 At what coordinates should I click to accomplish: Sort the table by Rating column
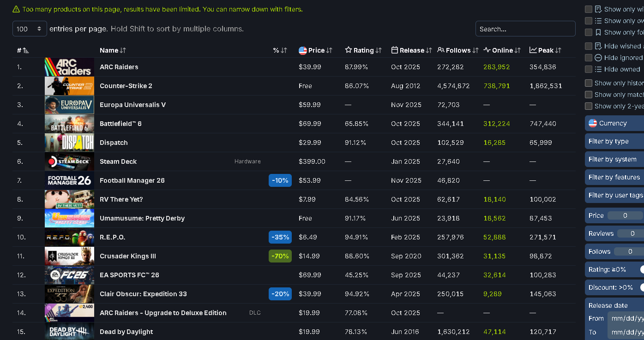(363, 50)
